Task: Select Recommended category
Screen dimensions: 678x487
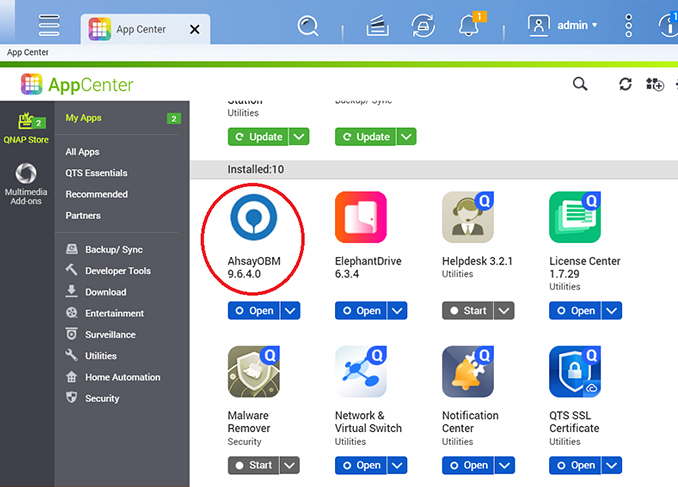Action: (96, 194)
